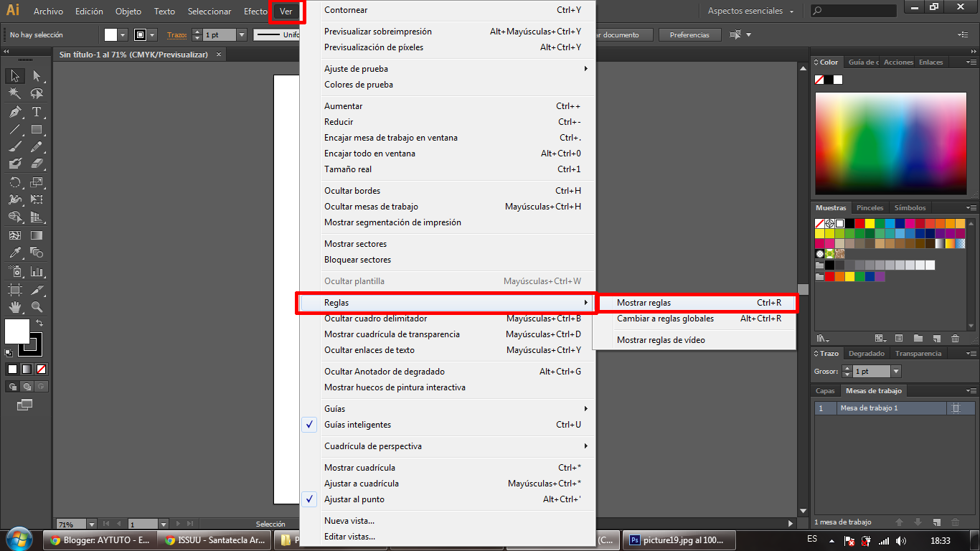The image size is (980, 551).
Task: Select the Eyedropper tool
Action: (14, 253)
